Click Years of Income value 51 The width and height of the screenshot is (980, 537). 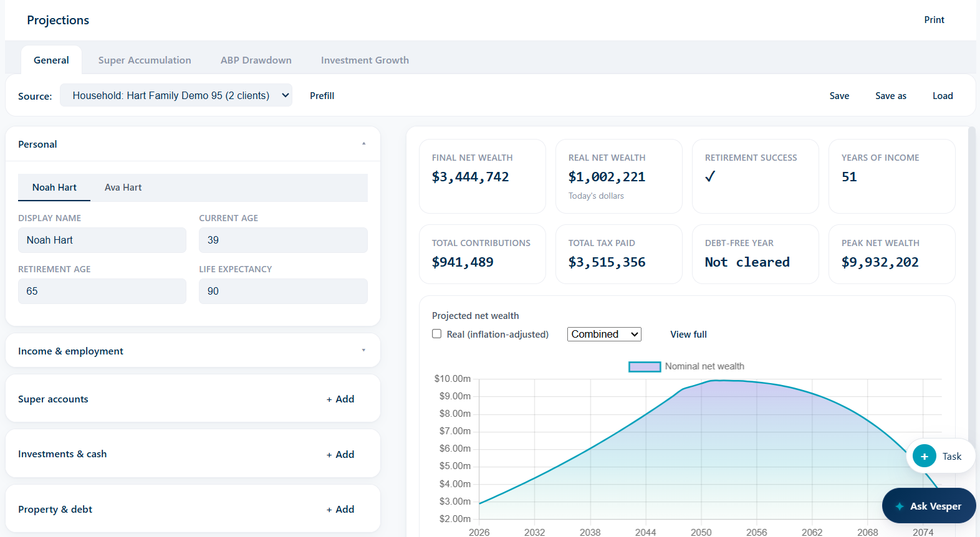tap(849, 177)
